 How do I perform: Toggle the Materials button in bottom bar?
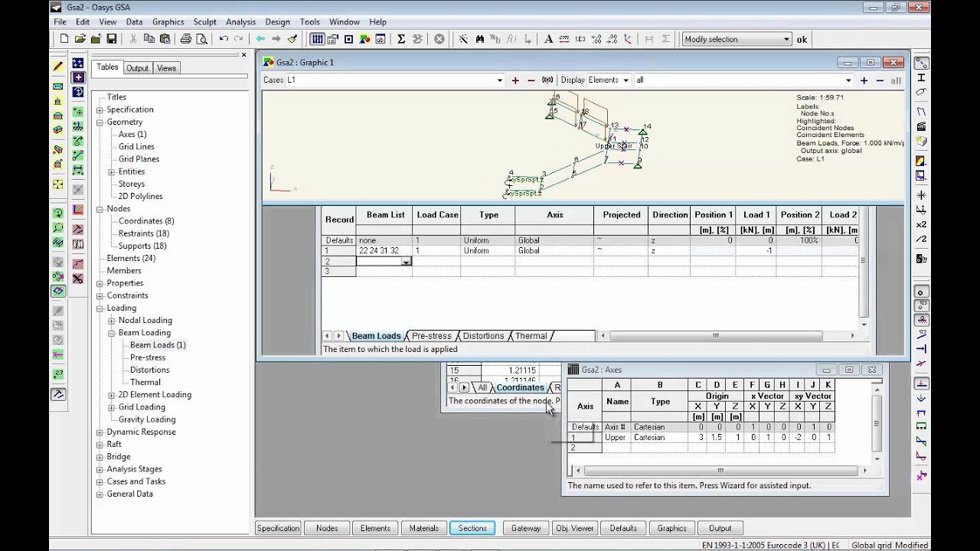click(x=423, y=528)
